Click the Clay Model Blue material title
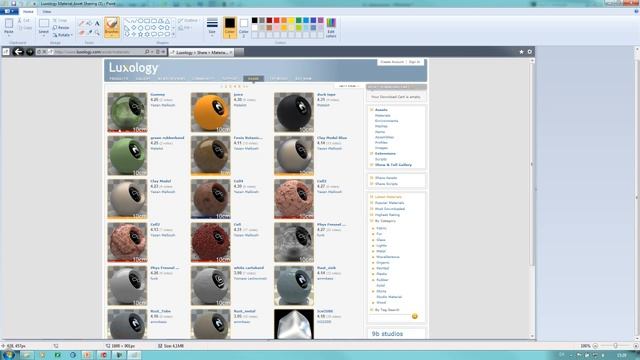This screenshot has height=360, width=640. tap(332, 138)
